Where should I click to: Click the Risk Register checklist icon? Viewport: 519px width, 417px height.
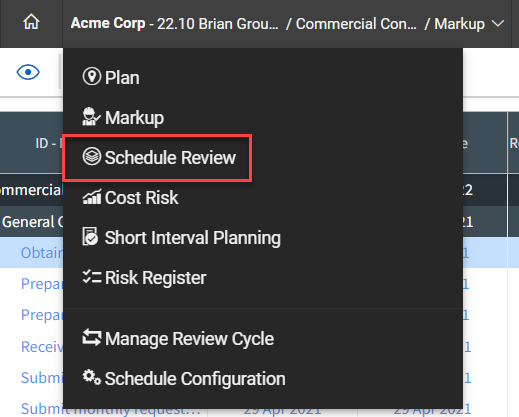click(92, 277)
